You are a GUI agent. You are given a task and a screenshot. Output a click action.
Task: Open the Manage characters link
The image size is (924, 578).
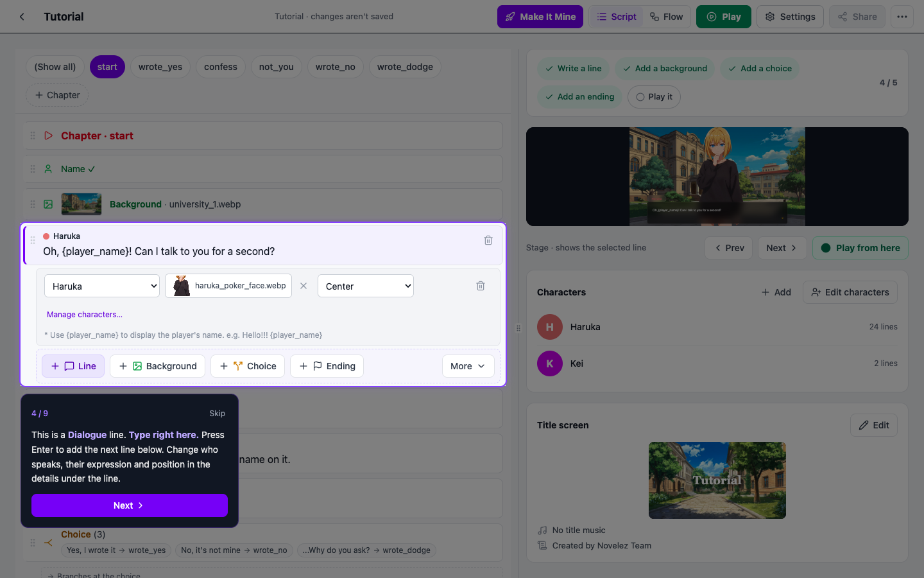[x=85, y=315]
